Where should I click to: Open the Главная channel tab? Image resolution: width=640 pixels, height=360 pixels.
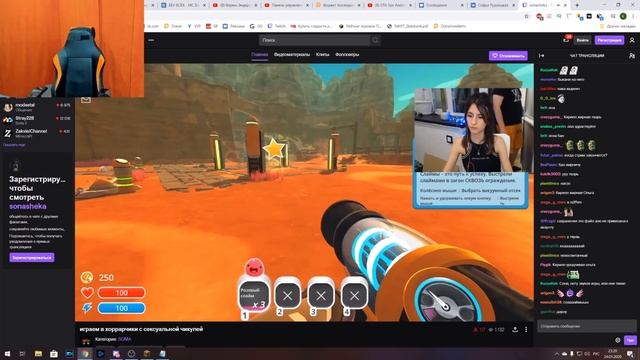point(260,54)
